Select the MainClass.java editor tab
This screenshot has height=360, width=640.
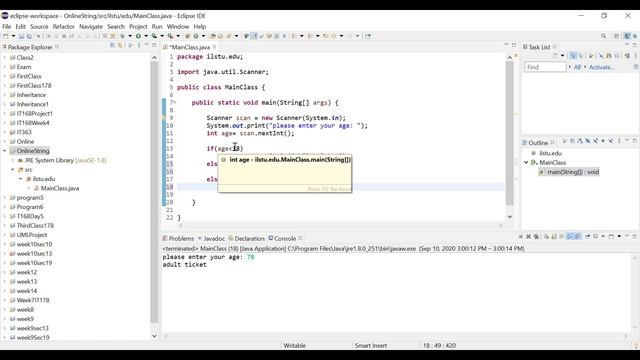pos(190,47)
